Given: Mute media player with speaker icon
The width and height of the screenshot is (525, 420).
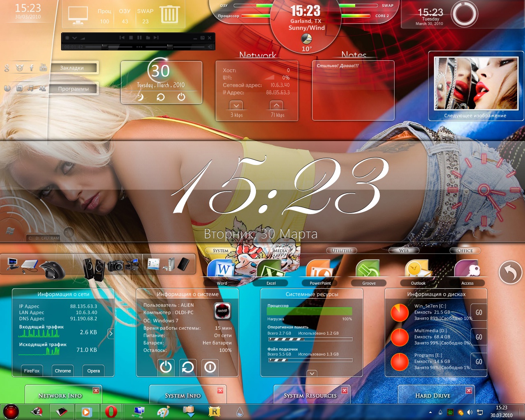Looking at the screenshot, I should coord(210,47).
